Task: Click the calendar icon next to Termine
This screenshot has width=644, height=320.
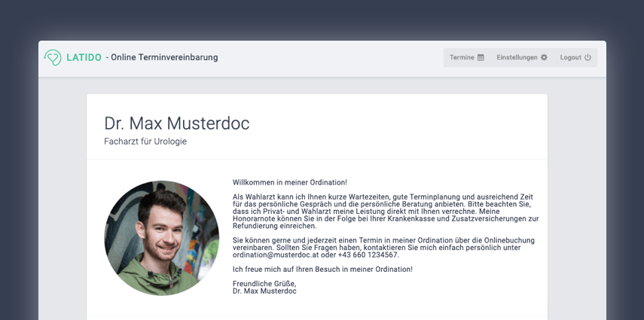Action: (x=481, y=57)
